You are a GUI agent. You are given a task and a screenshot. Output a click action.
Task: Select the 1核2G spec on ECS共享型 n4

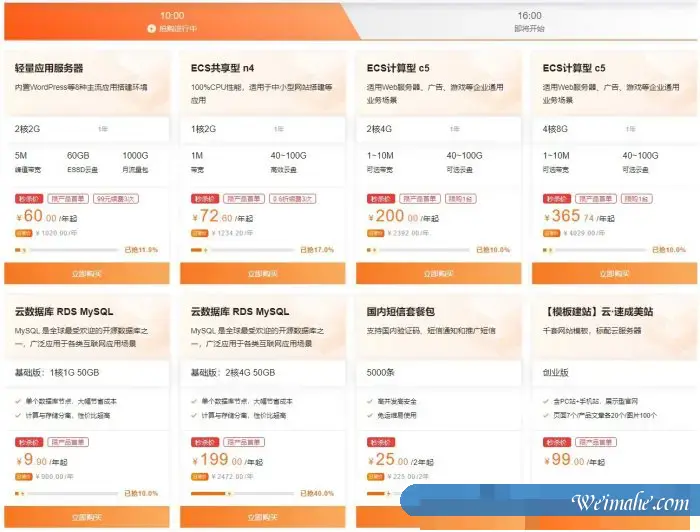click(203, 129)
